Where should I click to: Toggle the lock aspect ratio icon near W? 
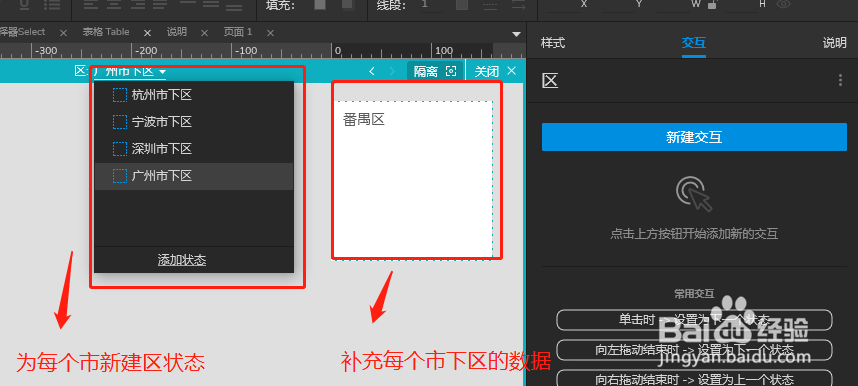(x=712, y=4)
